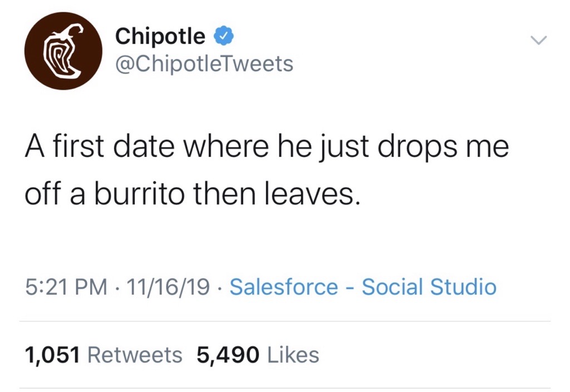Click the 5:21 PM timestamp
Image resolution: width=570 pixels, height=392 pixels.
click(x=67, y=287)
